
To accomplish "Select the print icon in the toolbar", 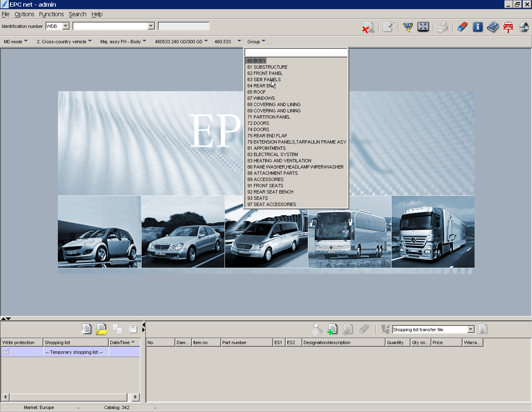I will [442, 27].
